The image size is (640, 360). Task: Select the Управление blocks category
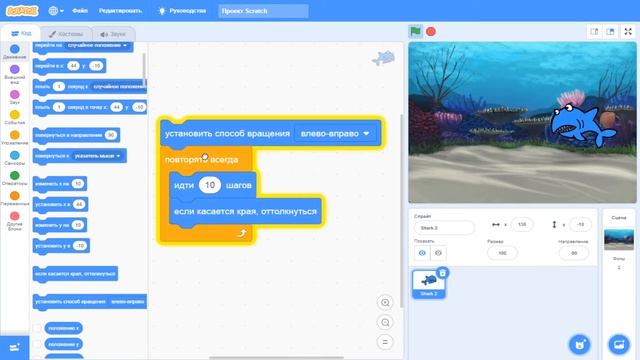15,138
